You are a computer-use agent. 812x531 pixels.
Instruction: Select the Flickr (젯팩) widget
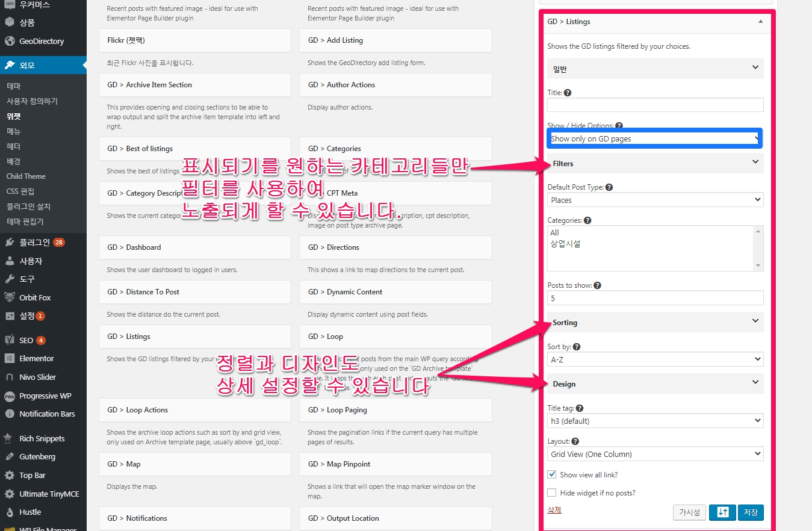pyautogui.click(x=195, y=40)
